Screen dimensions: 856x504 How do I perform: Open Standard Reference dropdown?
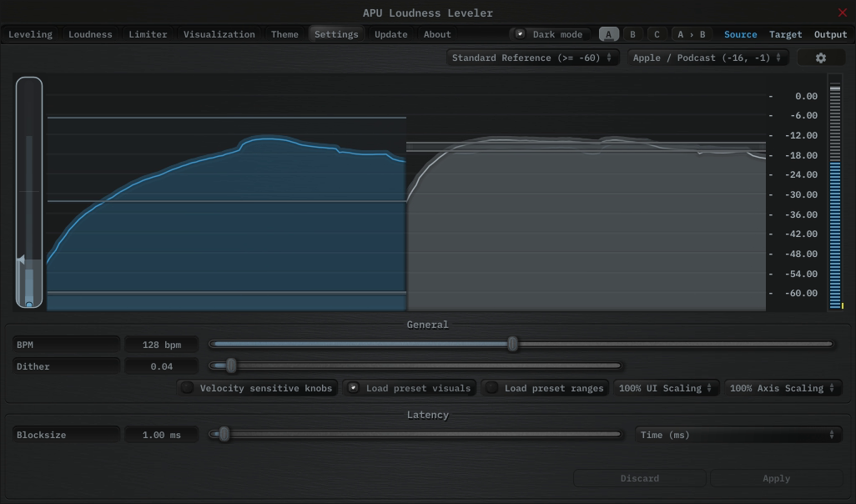(x=531, y=58)
